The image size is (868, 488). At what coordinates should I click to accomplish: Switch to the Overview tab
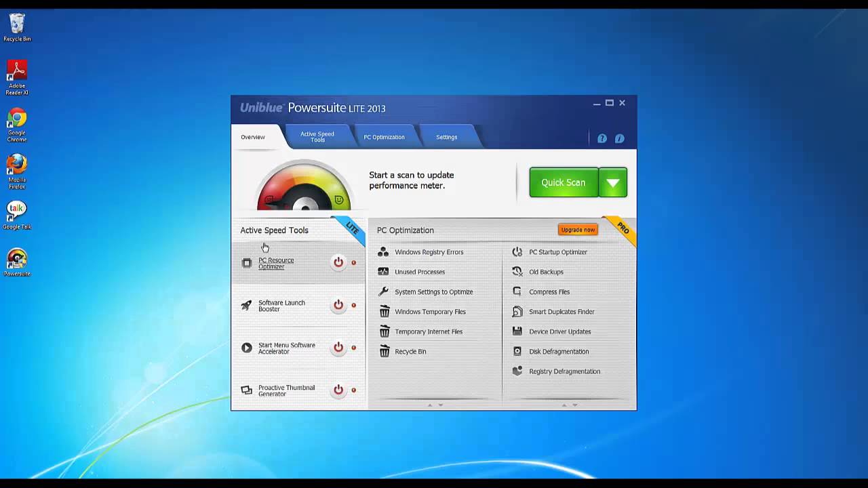(253, 137)
